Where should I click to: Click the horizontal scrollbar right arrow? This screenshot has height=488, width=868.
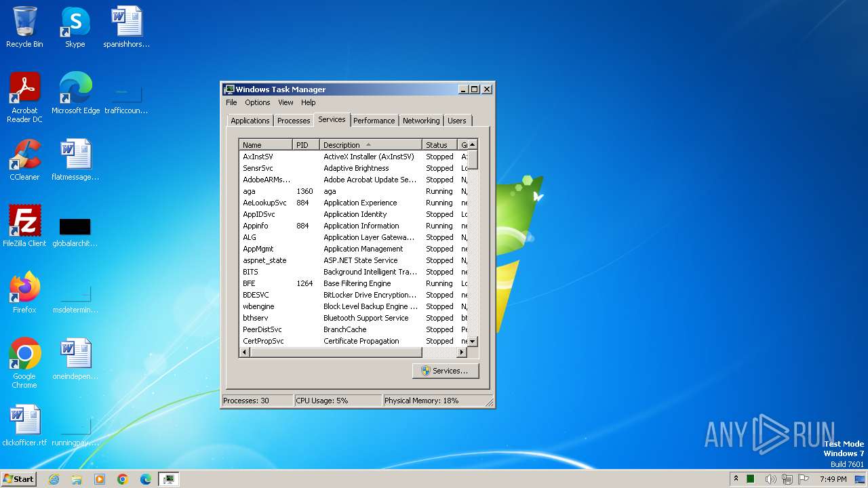click(462, 352)
